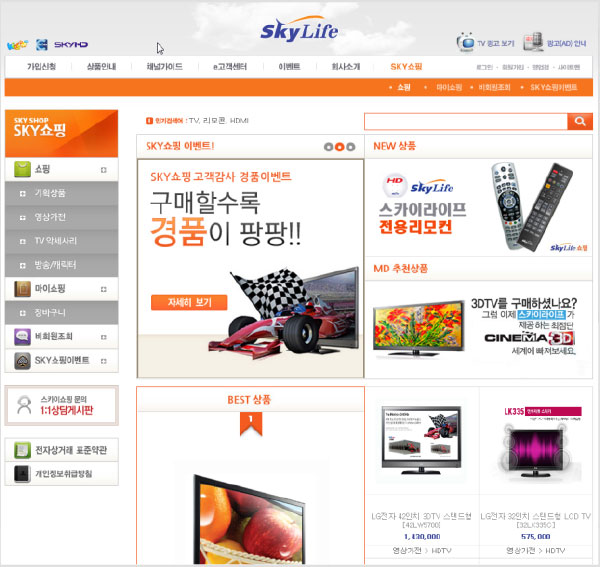Click the 575,000 price text
Image resolution: width=600 pixels, height=567 pixels.
point(535,536)
